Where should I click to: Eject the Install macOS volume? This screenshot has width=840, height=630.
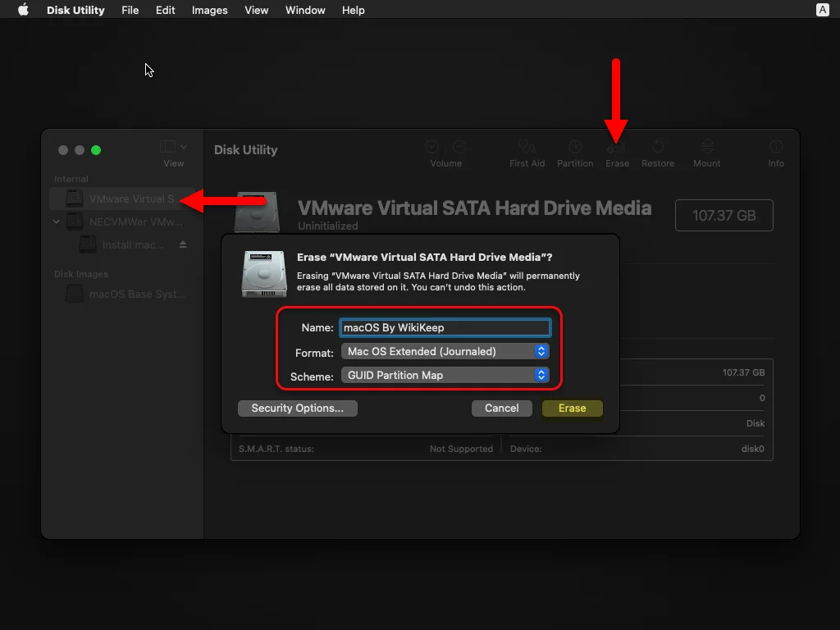click(183, 244)
